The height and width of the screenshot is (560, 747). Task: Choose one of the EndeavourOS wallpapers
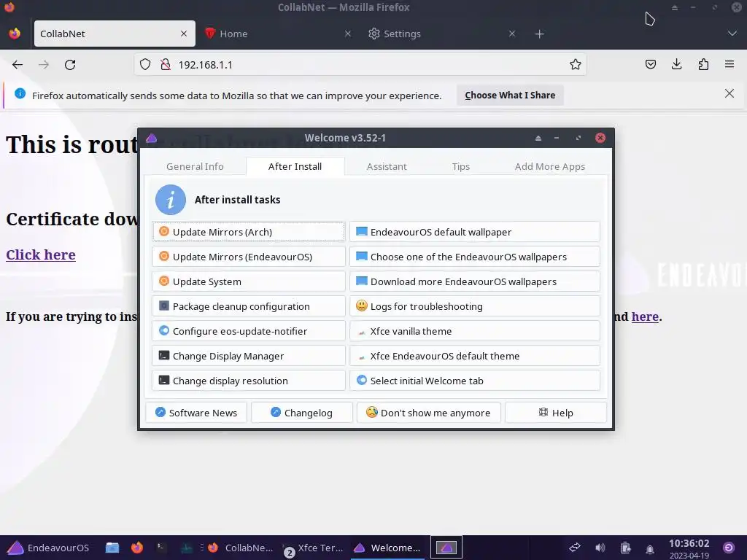point(474,257)
